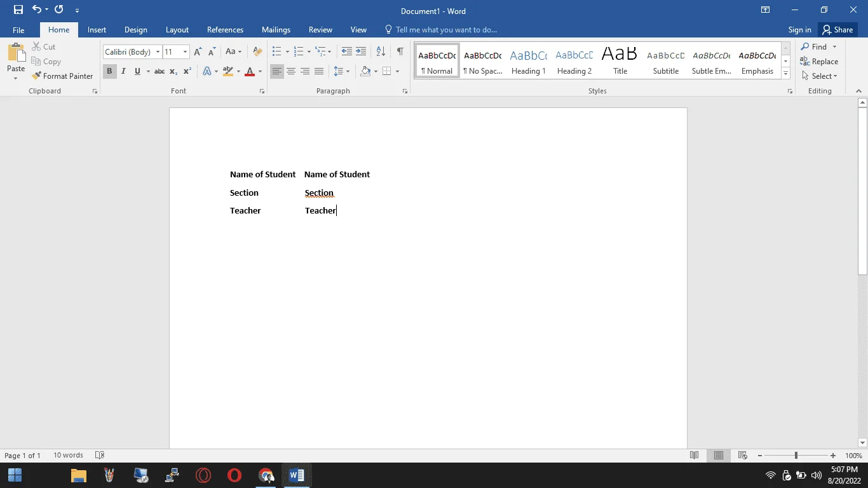Apply yellow text highlight color

(228, 71)
